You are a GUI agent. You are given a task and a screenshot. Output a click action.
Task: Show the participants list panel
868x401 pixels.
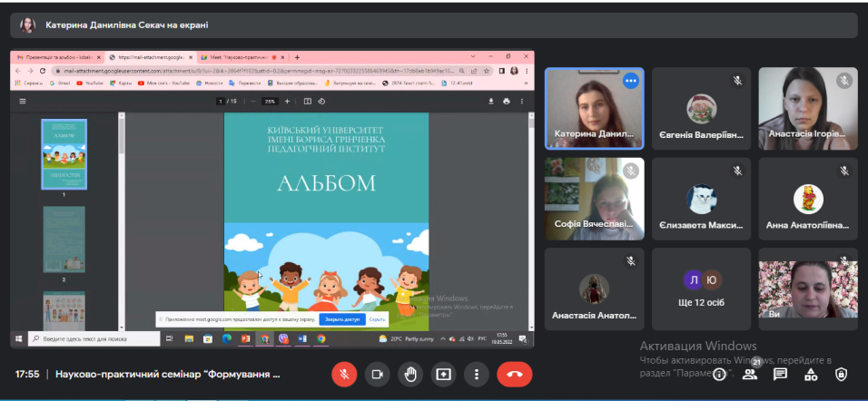click(750, 374)
